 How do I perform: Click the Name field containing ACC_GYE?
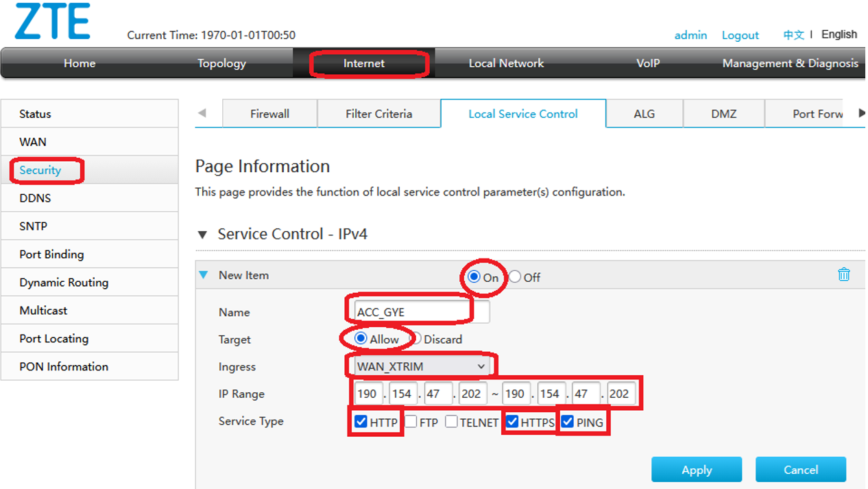pos(418,312)
